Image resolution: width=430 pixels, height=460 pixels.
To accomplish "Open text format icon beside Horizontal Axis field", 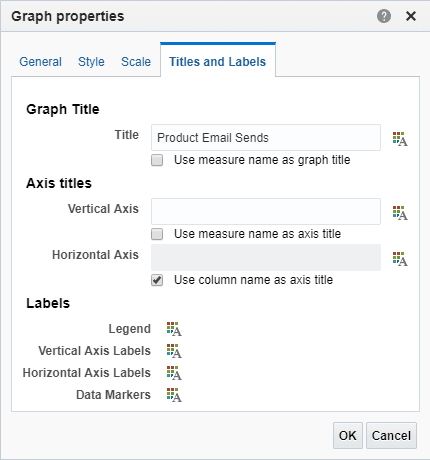I will (x=400, y=259).
